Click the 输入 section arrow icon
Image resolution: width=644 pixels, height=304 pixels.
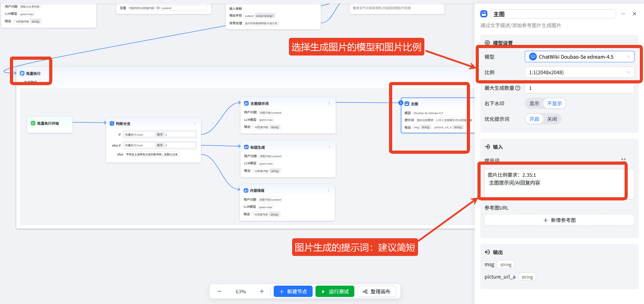click(487, 147)
